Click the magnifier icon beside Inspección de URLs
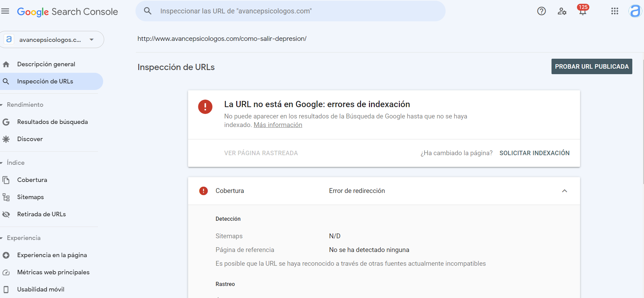This screenshot has height=298, width=644. coord(6,81)
